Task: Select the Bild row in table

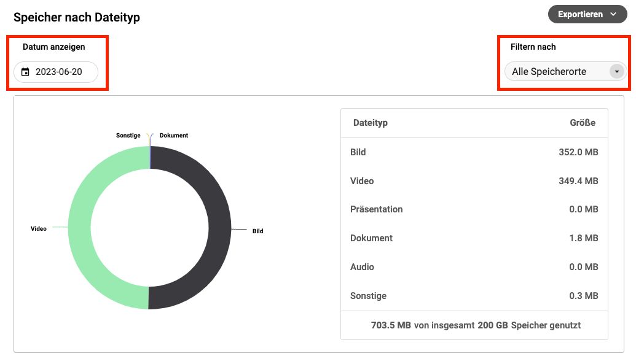Action: (x=474, y=152)
